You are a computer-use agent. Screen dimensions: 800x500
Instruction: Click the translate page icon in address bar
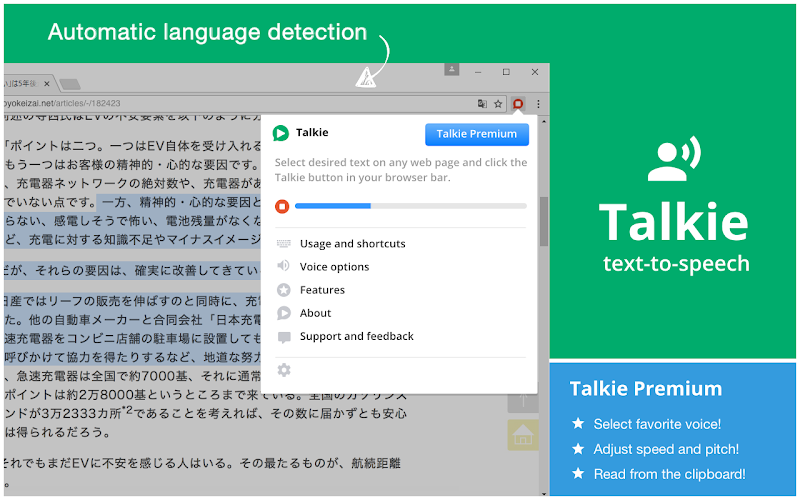482,104
